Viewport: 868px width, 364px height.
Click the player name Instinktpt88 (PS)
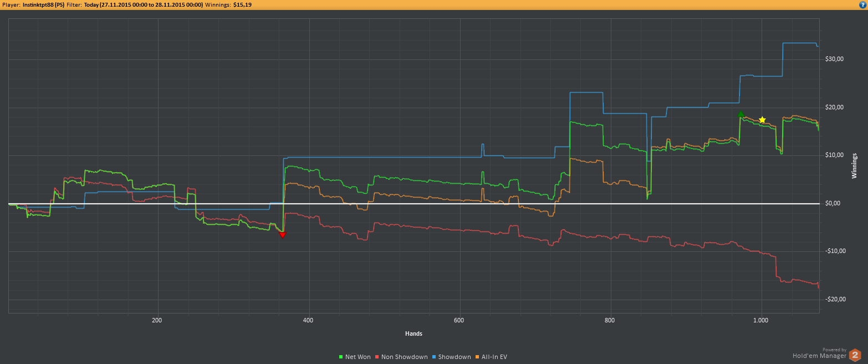(44, 4)
